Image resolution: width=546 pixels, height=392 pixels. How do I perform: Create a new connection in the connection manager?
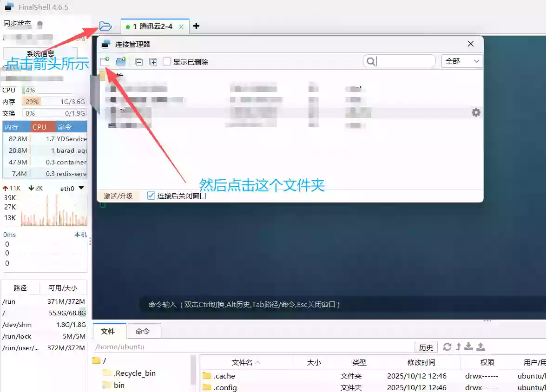point(105,61)
